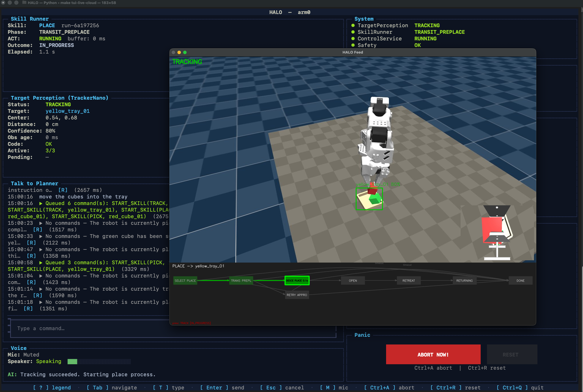
Task: Click the wrist camera inset thumbnail
Action: pyautogui.click(x=497, y=233)
